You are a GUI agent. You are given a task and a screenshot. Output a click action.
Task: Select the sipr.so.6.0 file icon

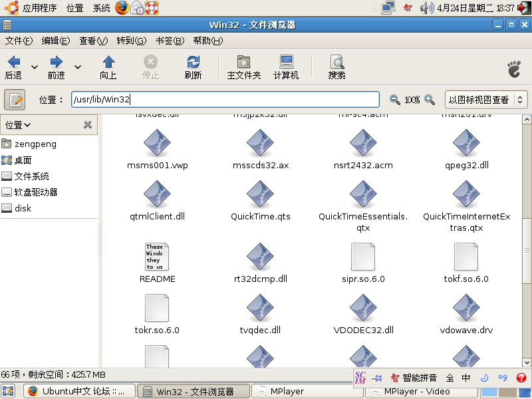(x=363, y=257)
